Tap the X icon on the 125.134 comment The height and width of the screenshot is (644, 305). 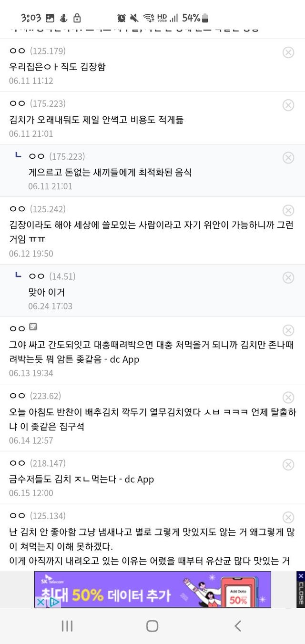(288, 518)
